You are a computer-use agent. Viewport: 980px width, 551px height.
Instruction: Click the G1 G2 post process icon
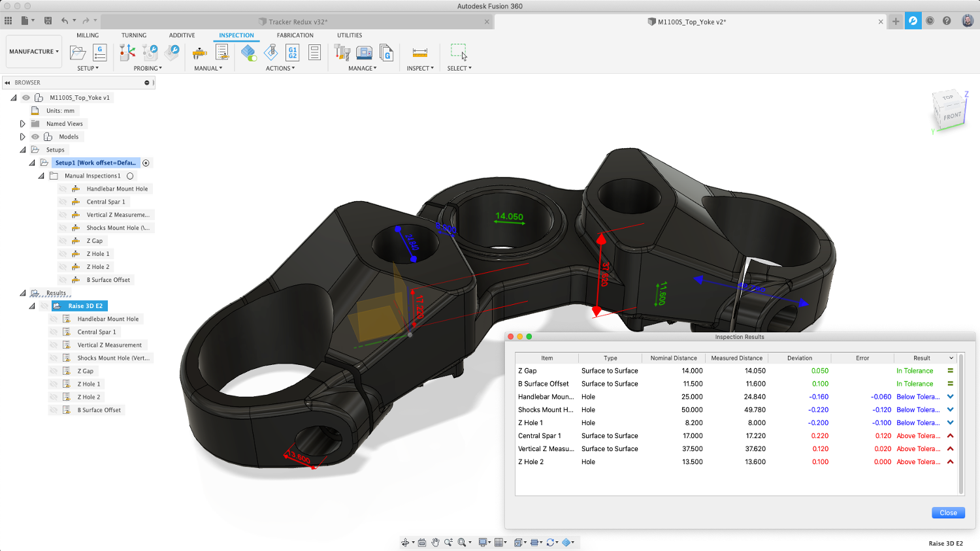pos(293,53)
